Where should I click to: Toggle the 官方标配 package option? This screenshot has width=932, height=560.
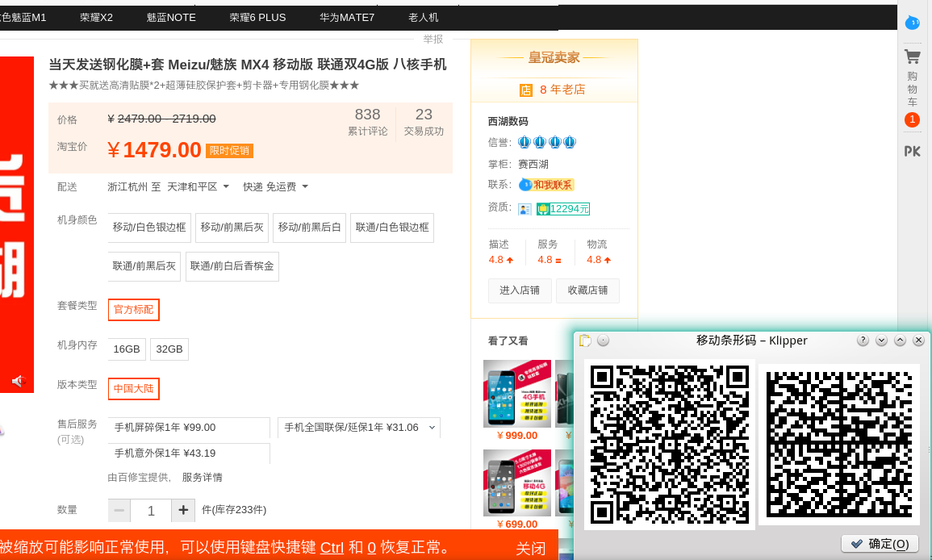[x=134, y=310]
